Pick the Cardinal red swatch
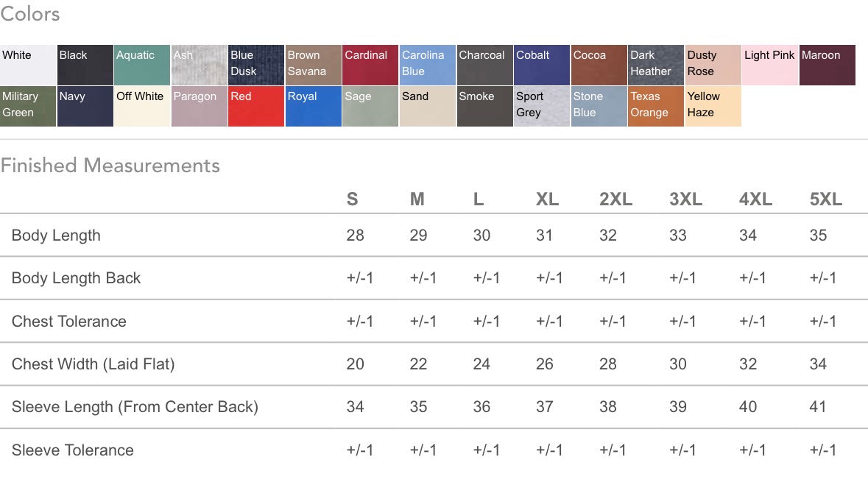Viewport: 868px width, 482px height. tap(370, 65)
